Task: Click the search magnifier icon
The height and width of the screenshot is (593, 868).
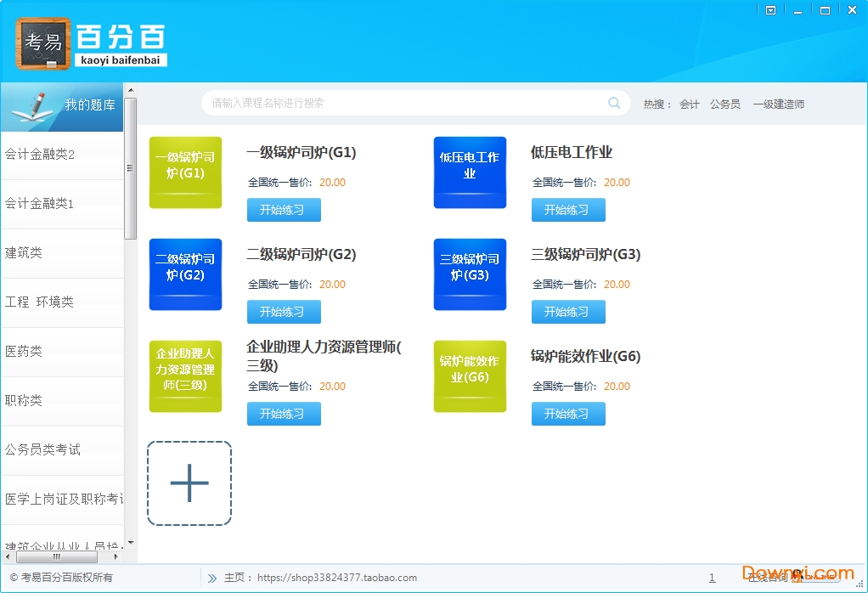Action: click(x=614, y=104)
